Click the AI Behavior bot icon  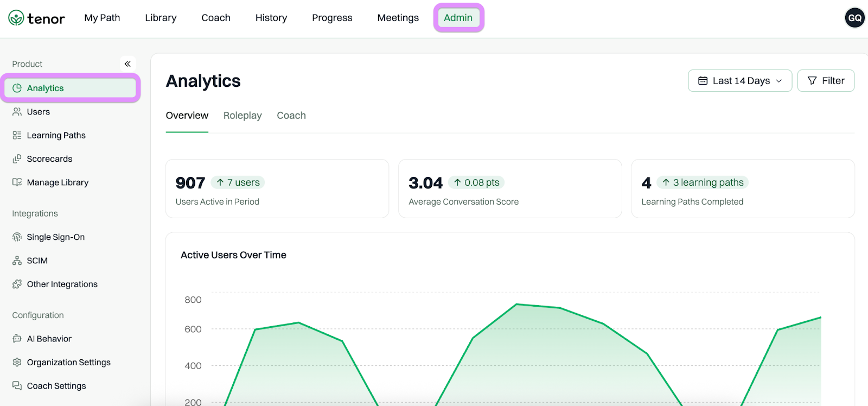coord(17,339)
